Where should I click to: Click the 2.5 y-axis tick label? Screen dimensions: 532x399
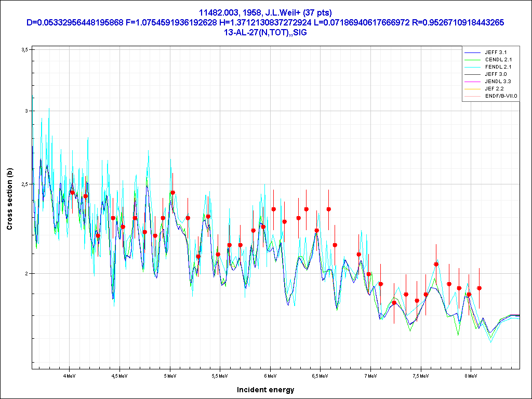(24, 184)
